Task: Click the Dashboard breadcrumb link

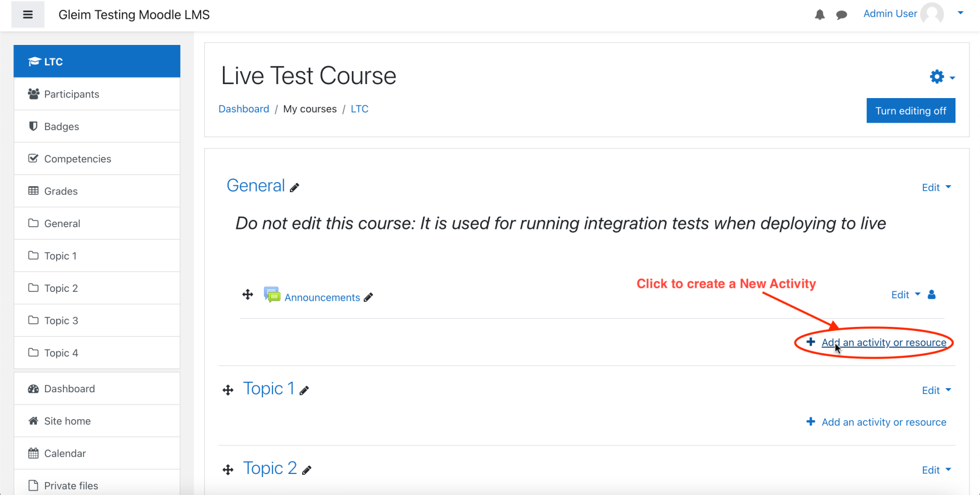Action: pyautogui.click(x=244, y=109)
